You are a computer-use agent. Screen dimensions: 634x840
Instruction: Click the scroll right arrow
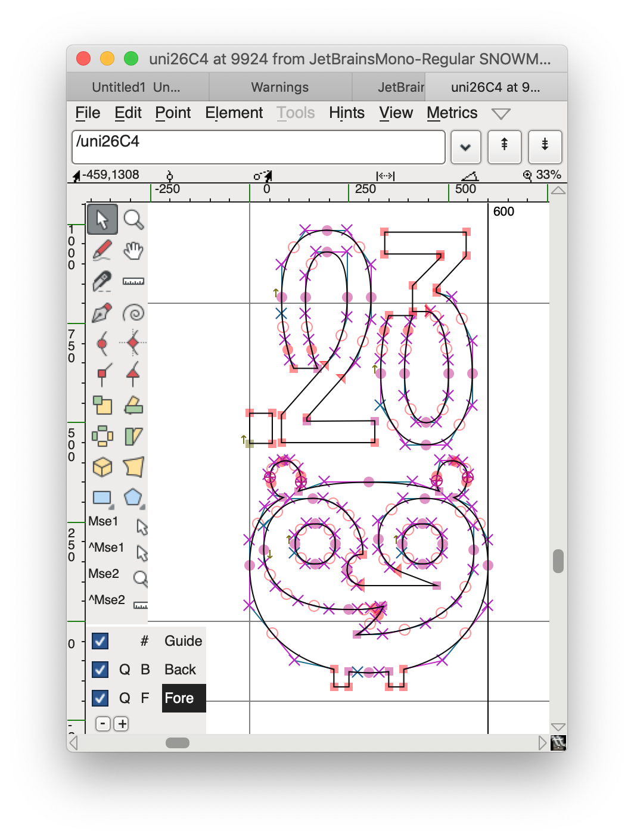pos(542,743)
